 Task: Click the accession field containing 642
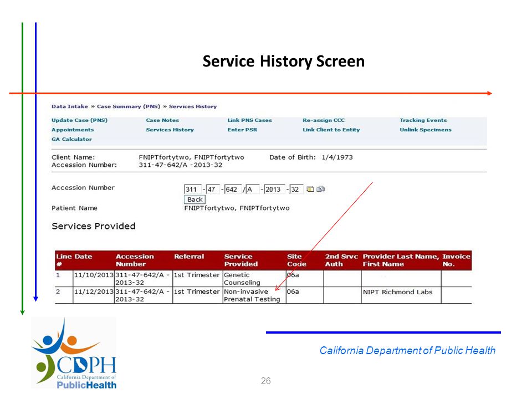[233, 190]
